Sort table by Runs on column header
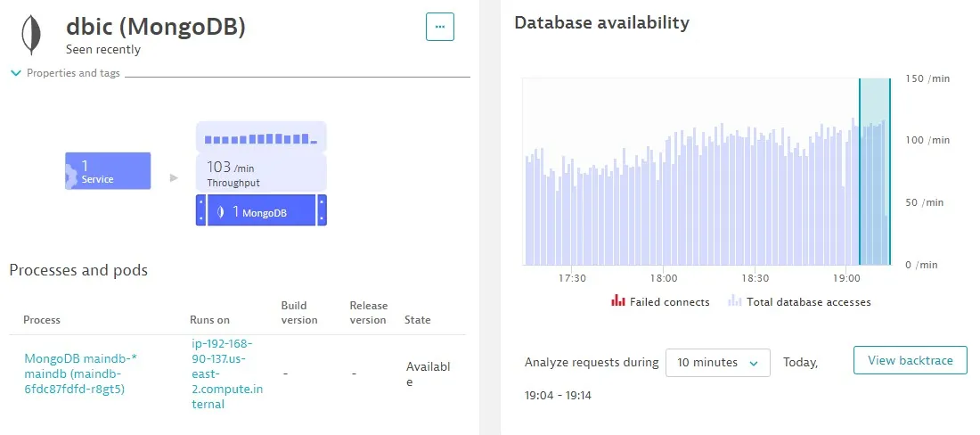Viewport: 980px width, 435px height. (x=209, y=319)
